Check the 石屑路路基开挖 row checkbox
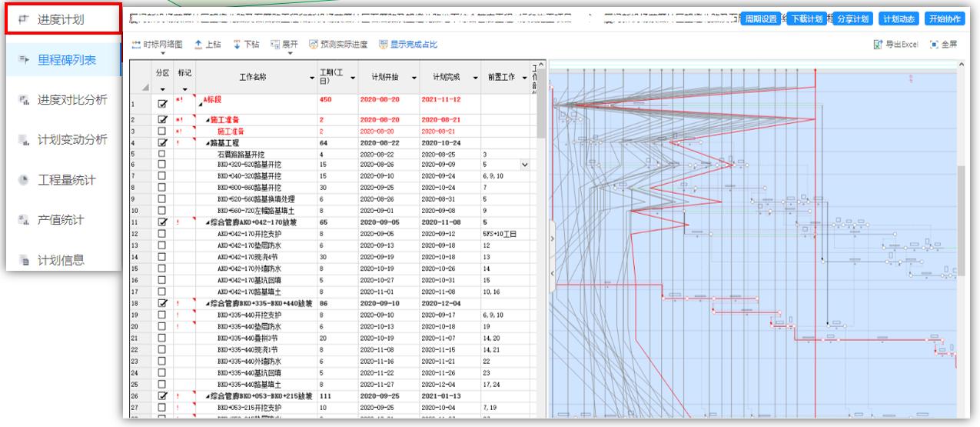 click(161, 153)
